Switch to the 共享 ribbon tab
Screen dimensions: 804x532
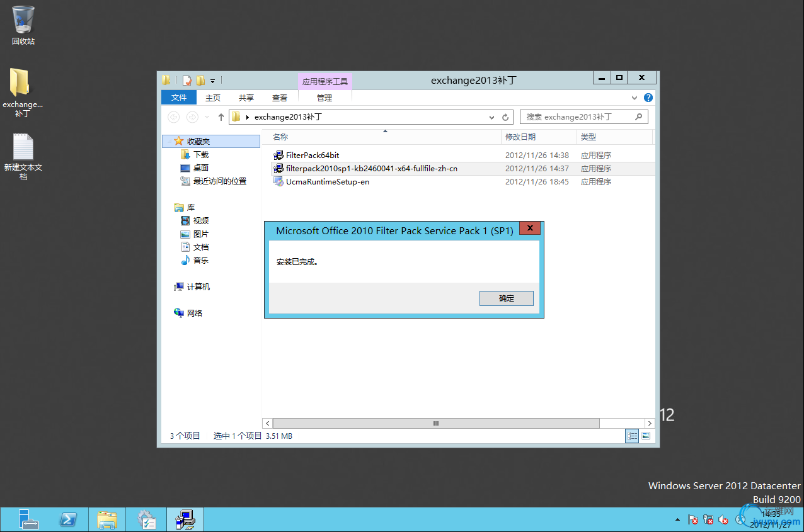coord(246,98)
